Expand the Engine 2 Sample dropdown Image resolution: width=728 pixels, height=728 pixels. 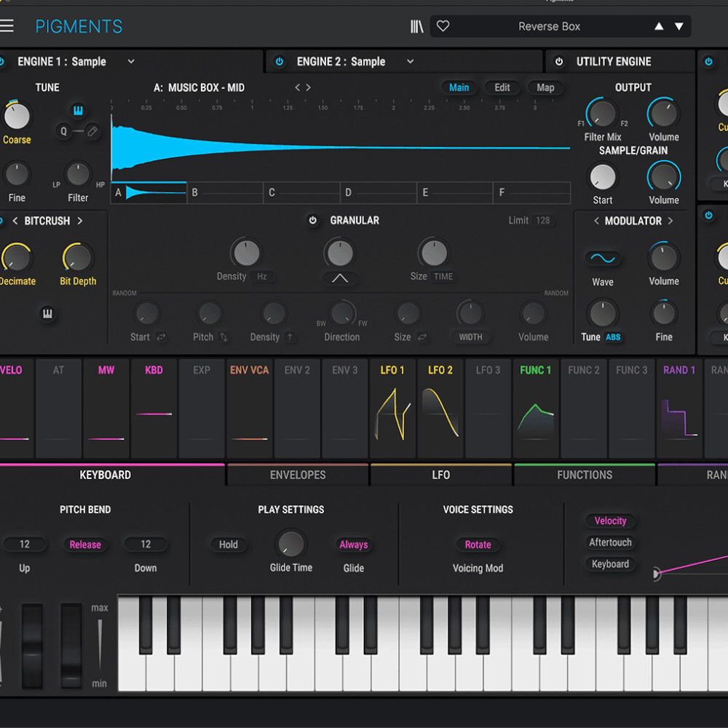click(410, 62)
